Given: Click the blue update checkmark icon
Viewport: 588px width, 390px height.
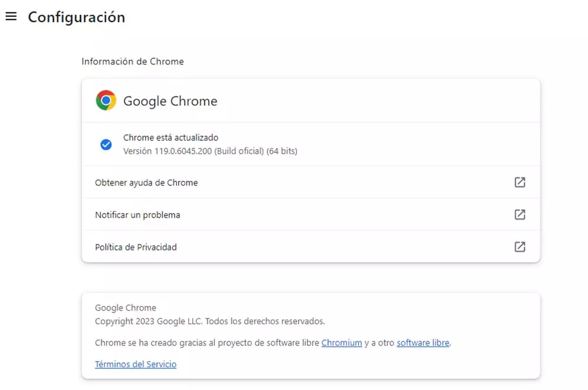Looking at the screenshot, I should tap(106, 144).
